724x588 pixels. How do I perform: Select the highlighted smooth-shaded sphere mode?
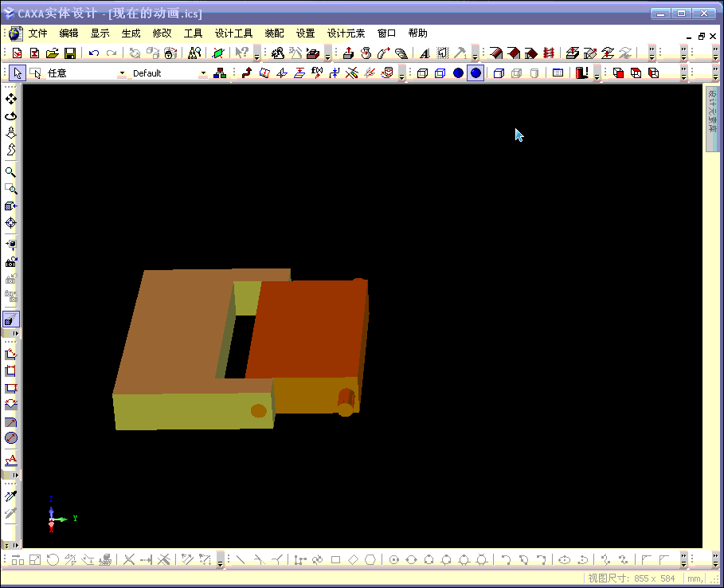tap(475, 73)
